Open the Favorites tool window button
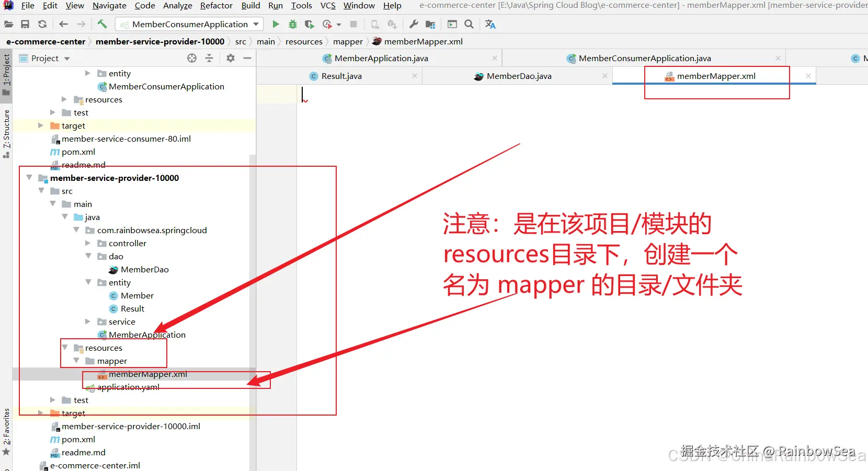This screenshot has height=471, width=868. [x=6, y=432]
